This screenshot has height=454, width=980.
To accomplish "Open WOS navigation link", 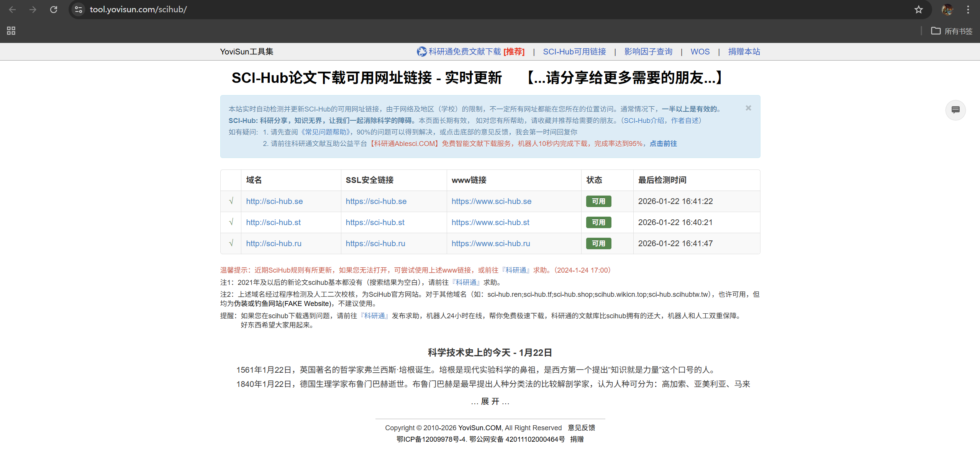I will coord(700,52).
